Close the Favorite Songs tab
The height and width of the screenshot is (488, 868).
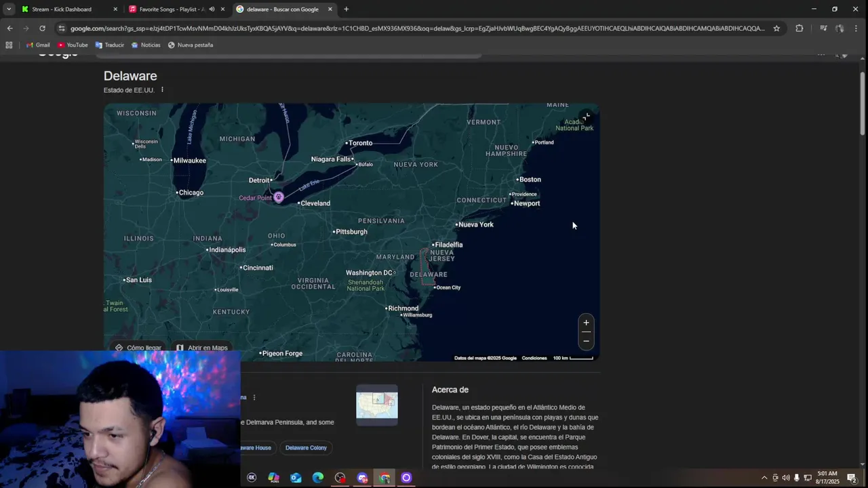(x=222, y=9)
